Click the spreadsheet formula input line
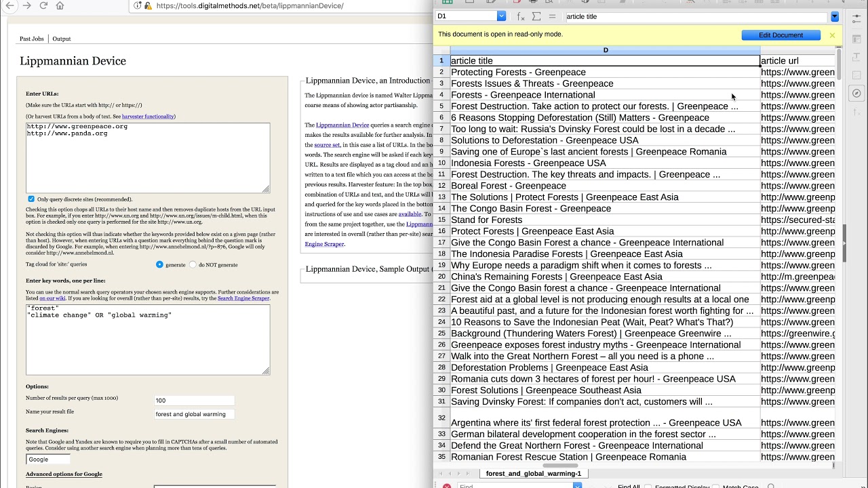868x488 pixels. tap(695, 16)
